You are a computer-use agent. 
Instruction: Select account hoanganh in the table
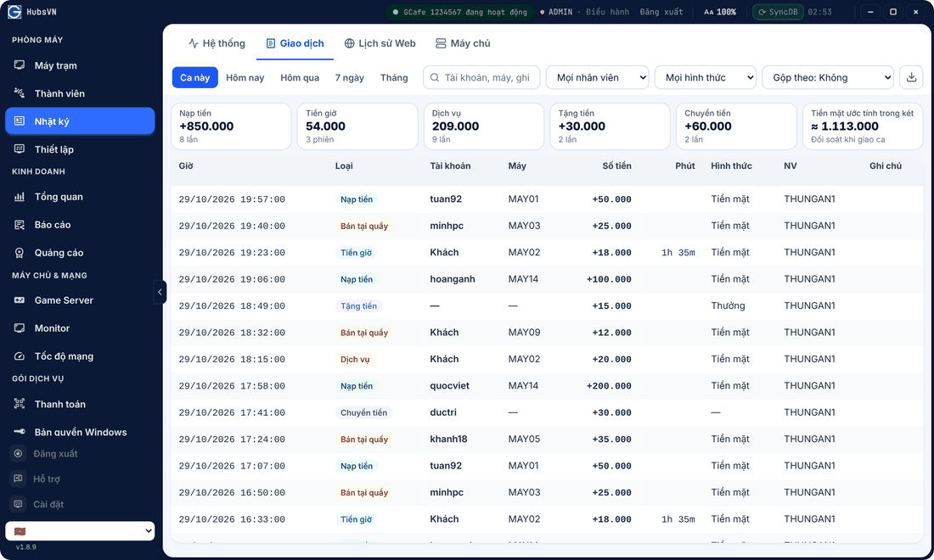coord(453,279)
